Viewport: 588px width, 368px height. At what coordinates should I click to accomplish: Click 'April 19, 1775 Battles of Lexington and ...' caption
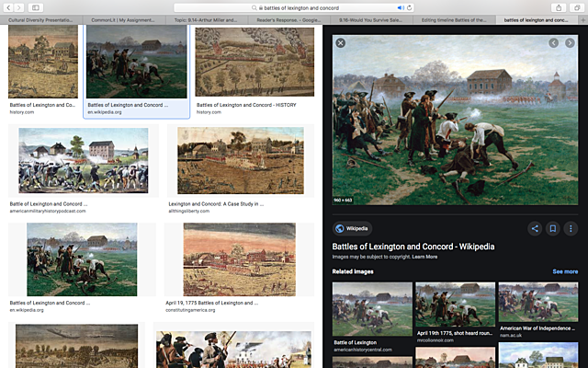tap(212, 303)
